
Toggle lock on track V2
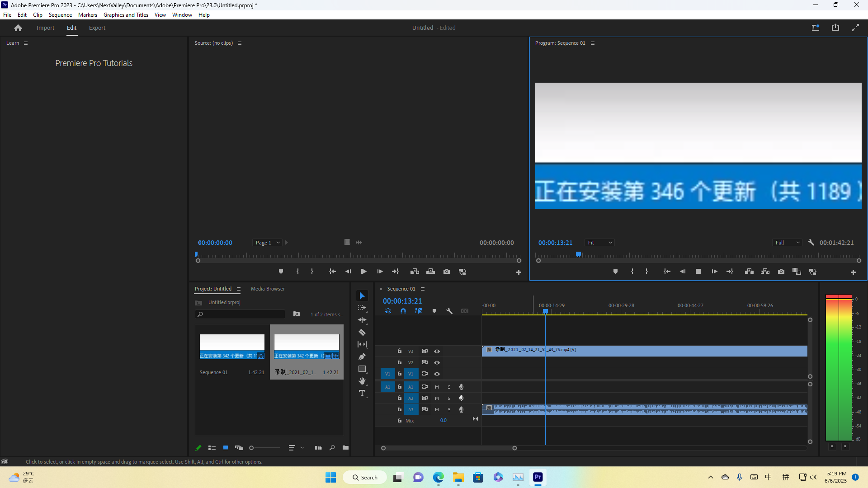pos(400,362)
